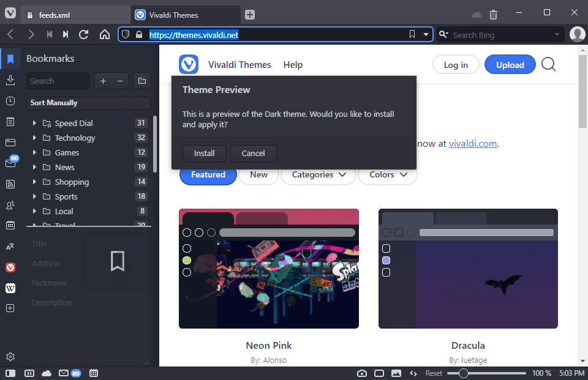This screenshot has width=588, height=380.
Task: Toggle panel visibility in status bar
Action: click(10, 373)
